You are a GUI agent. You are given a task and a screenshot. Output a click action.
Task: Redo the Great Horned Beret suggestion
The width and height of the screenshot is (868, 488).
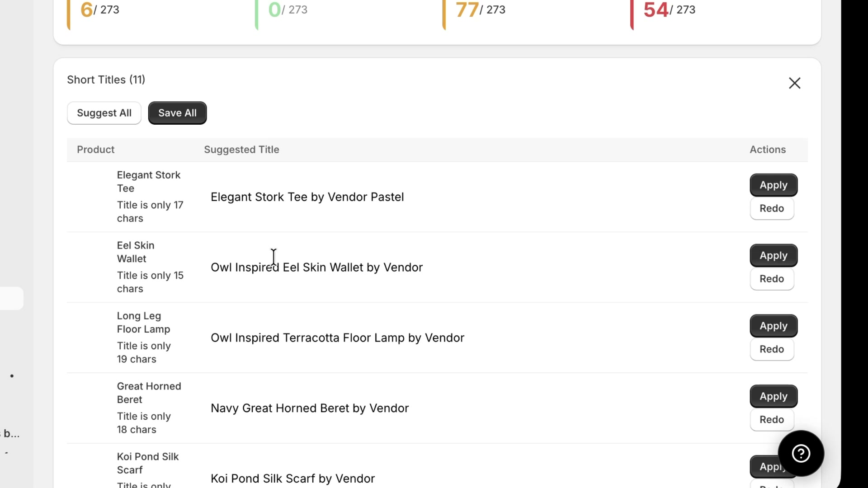click(x=772, y=420)
